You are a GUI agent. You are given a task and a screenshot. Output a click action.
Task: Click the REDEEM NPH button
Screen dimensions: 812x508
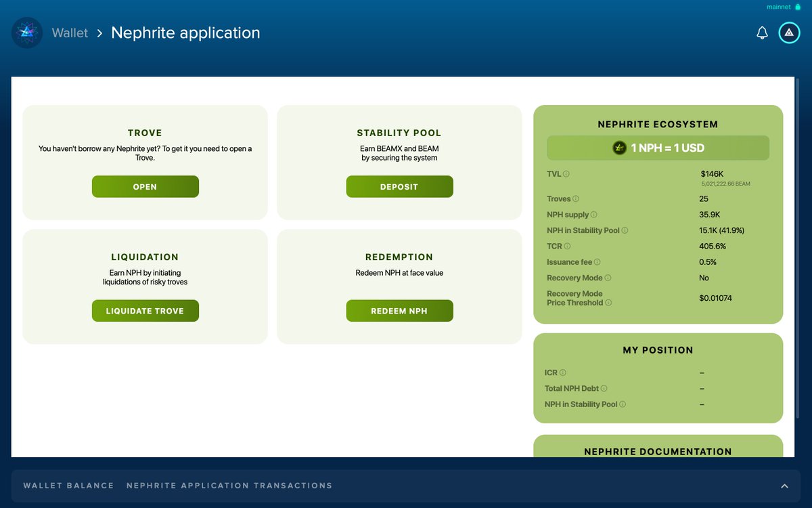coord(399,311)
